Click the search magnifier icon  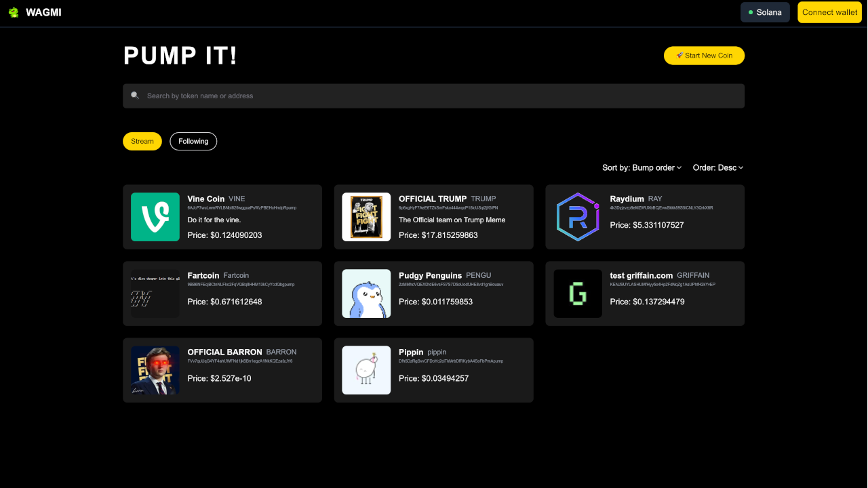click(x=135, y=96)
